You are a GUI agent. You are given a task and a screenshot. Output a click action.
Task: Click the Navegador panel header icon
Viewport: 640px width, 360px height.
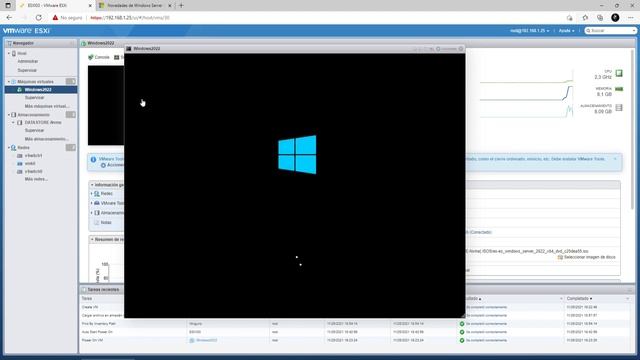click(9, 43)
